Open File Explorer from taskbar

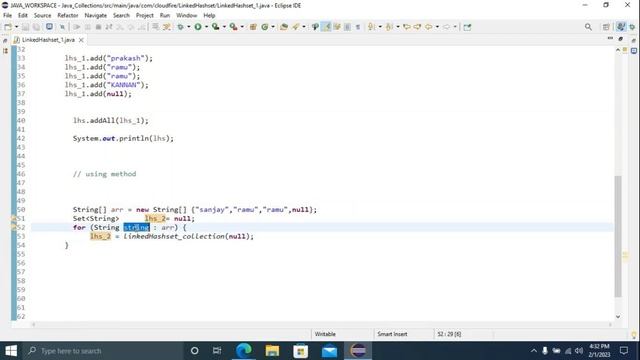point(272,351)
